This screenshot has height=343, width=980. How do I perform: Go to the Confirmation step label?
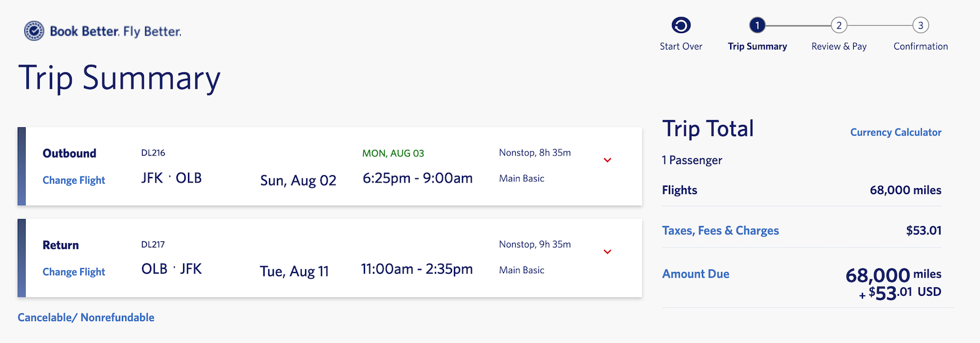click(x=921, y=47)
